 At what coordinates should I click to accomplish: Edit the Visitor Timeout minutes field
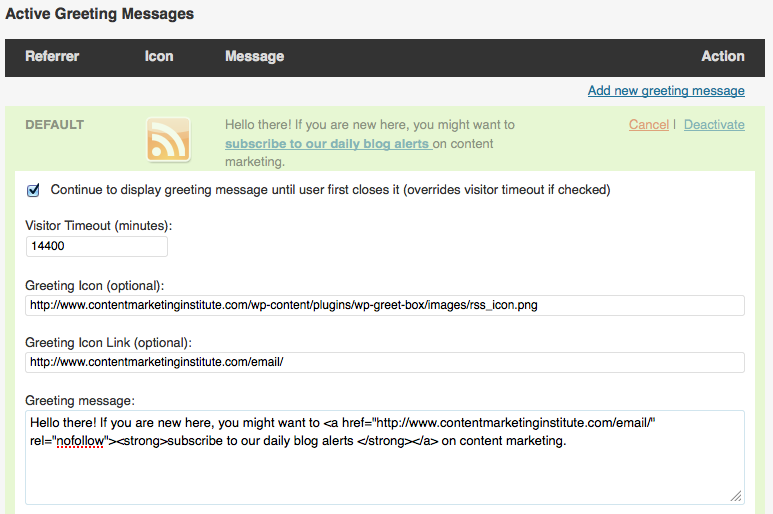(97, 246)
